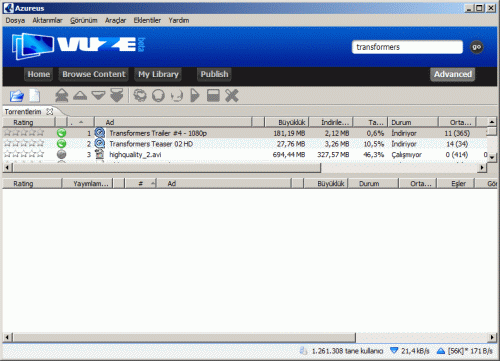Move selected torrent to bottom of queue
500x361 pixels.
tap(117, 96)
